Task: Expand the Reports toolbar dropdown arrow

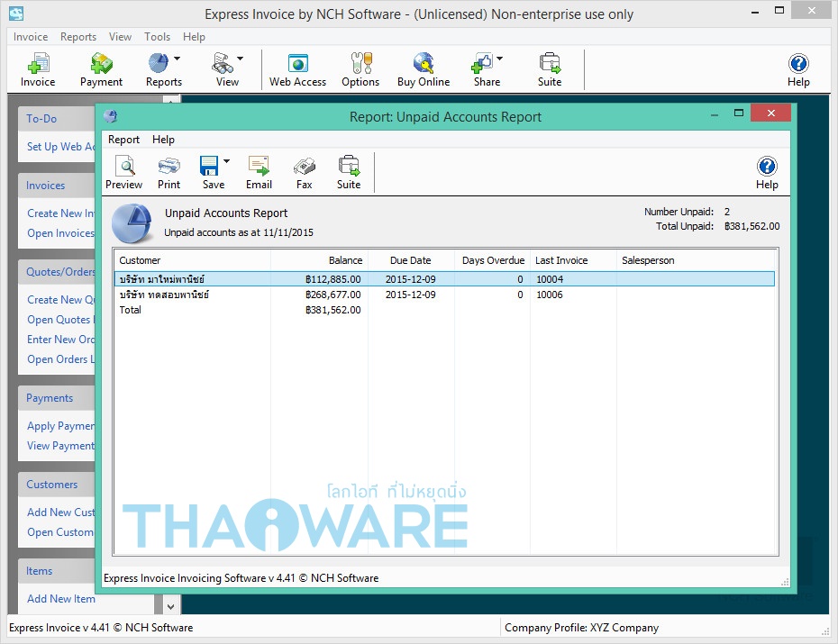Action: coord(177,59)
